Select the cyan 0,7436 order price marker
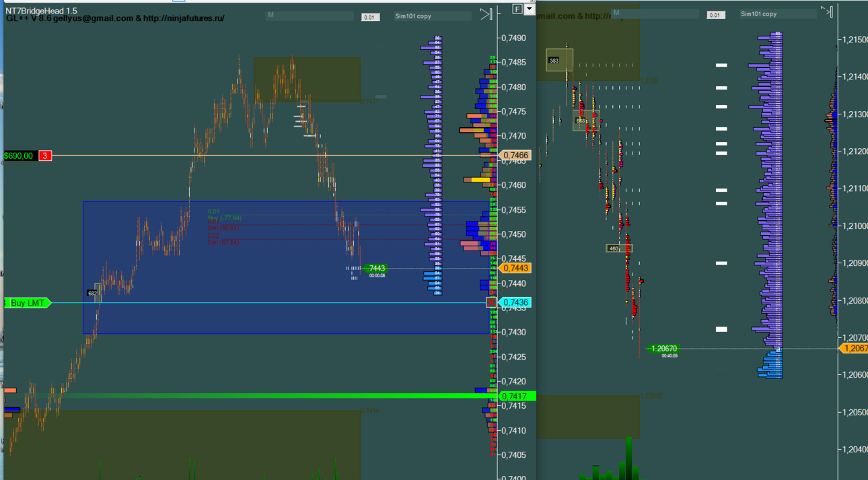 (x=515, y=302)
